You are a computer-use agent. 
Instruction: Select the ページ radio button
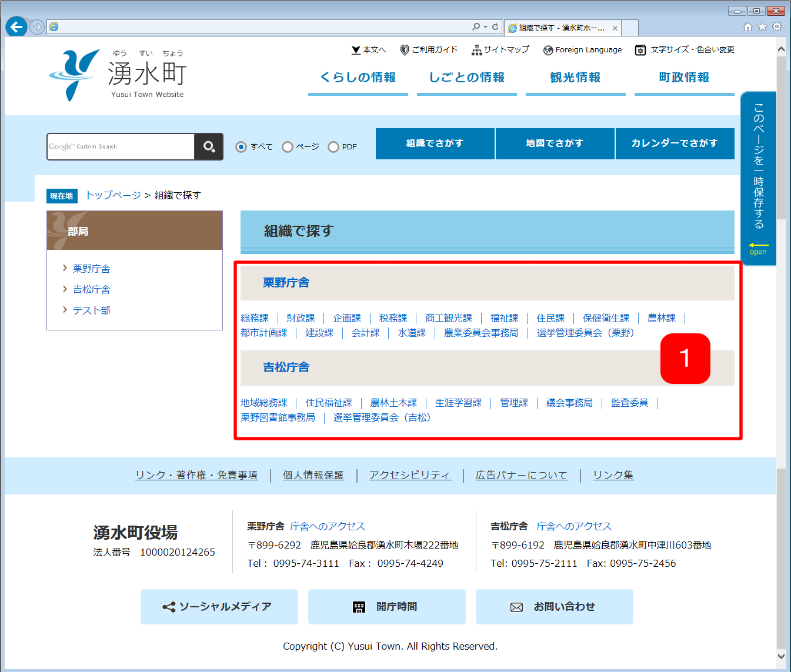click(288, 147)
